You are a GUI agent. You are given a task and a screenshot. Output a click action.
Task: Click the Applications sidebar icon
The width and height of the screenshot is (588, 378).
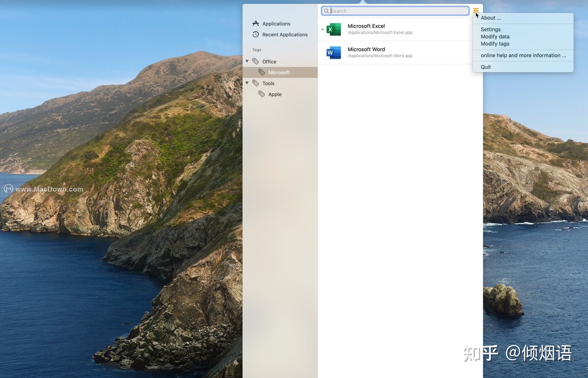point(256,23)
